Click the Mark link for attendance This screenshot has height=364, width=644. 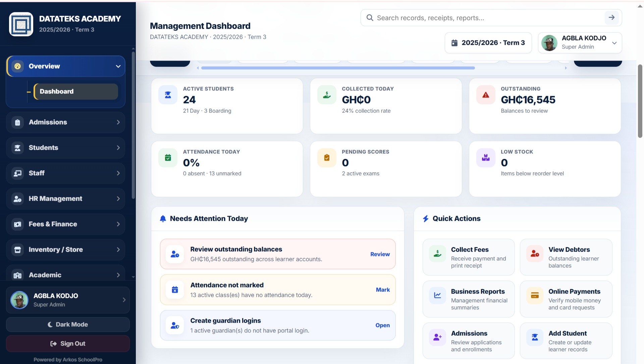(383, 290)
